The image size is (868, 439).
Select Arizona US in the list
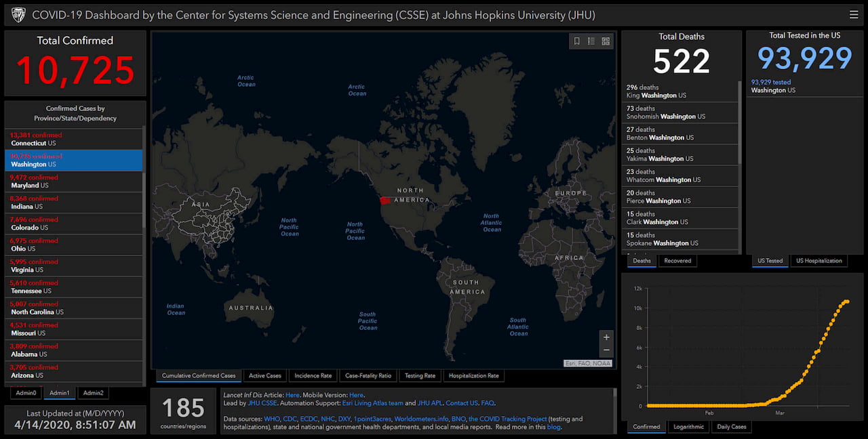[74, 371]
